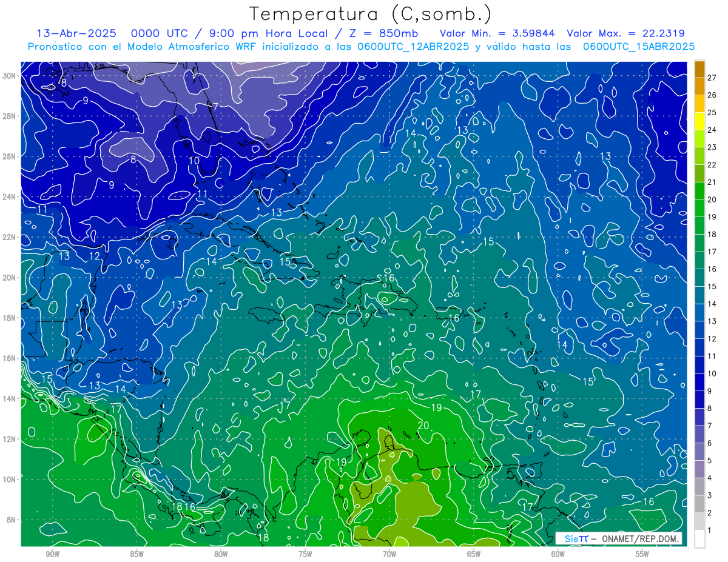Viewport: 728px width, 562px height.
Task: Click the 12N latitude axis label
Action: click(x=10, y=439)
